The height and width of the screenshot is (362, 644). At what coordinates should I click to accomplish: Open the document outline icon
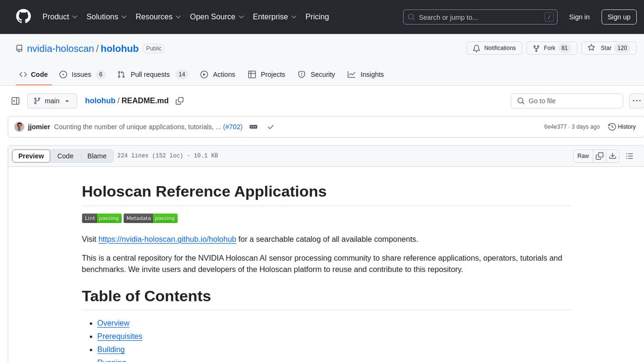pos(629,156)
